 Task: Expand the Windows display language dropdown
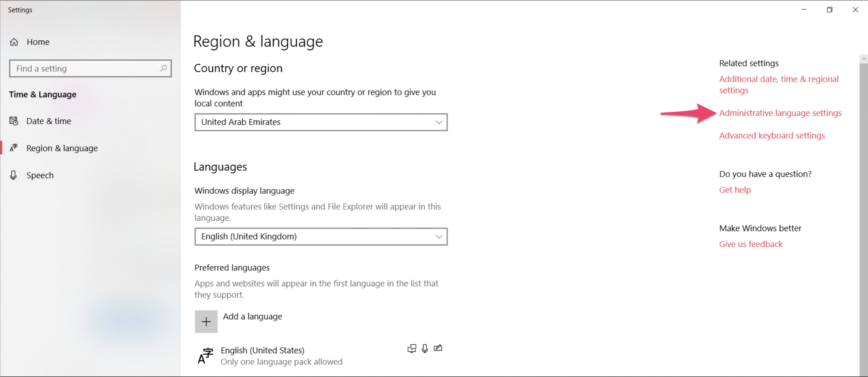(321, 237)
